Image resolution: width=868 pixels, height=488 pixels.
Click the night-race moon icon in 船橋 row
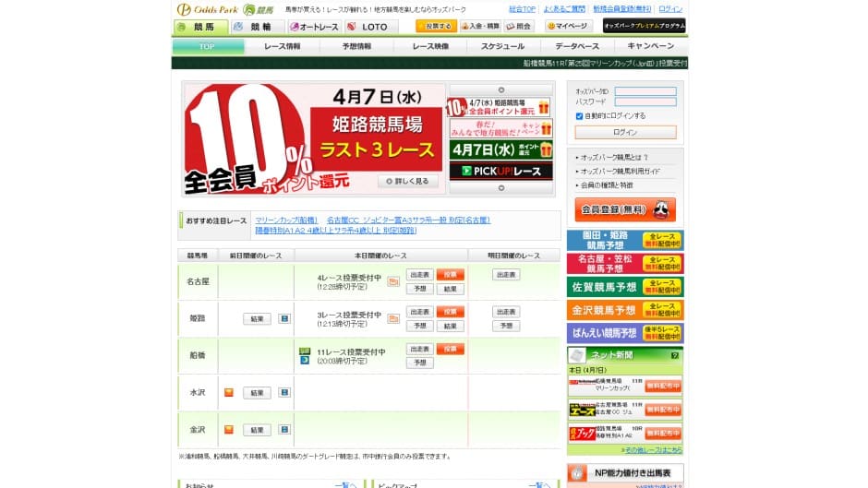[305, 360]
